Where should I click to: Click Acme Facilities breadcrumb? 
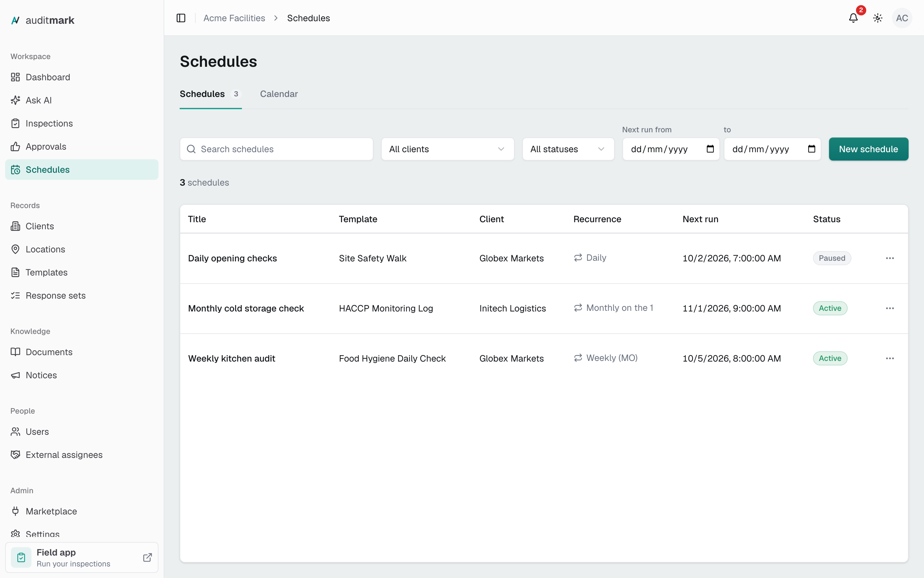(x=234, y=18)
